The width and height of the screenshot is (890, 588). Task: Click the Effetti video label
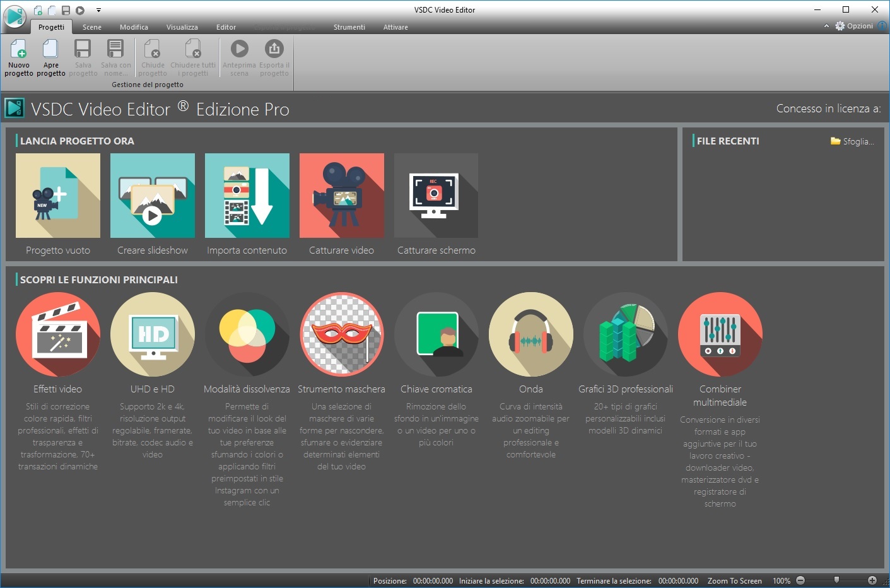[x=58, y=389]
